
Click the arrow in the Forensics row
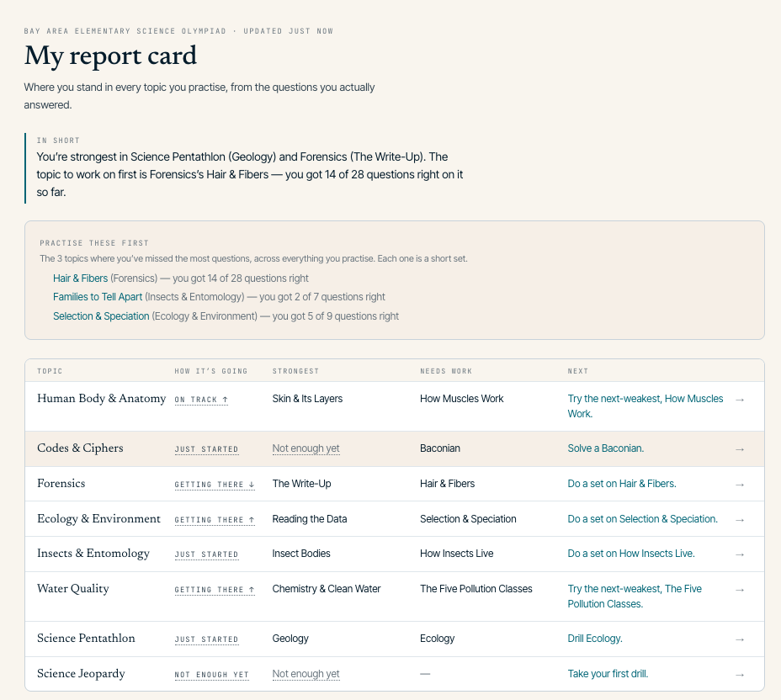[x=740, y=485]
